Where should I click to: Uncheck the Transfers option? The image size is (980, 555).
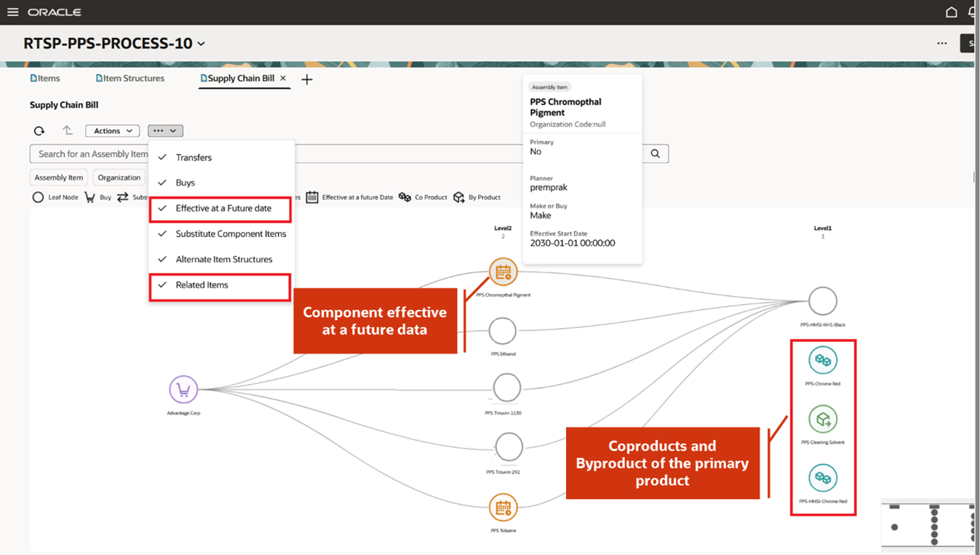coord(221,157)
